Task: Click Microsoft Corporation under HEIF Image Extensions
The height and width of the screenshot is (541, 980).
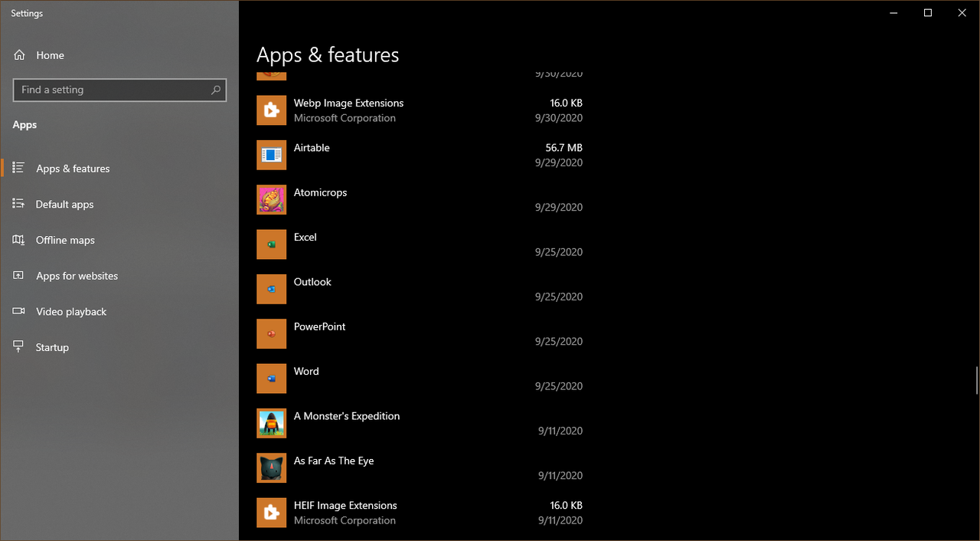Action: click(x=345, y=520)
